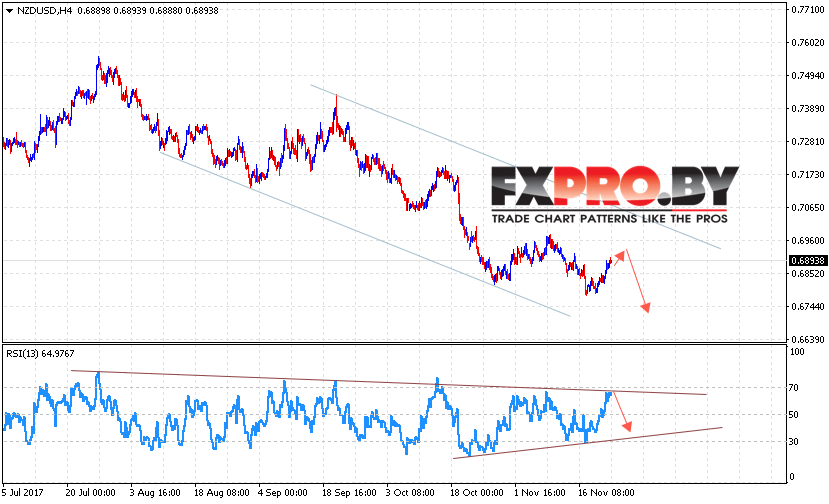The width and height of the screenshot is (829, 504).
Task: Click the 0.74940 price scale label
Action: (x=807, y=76)
